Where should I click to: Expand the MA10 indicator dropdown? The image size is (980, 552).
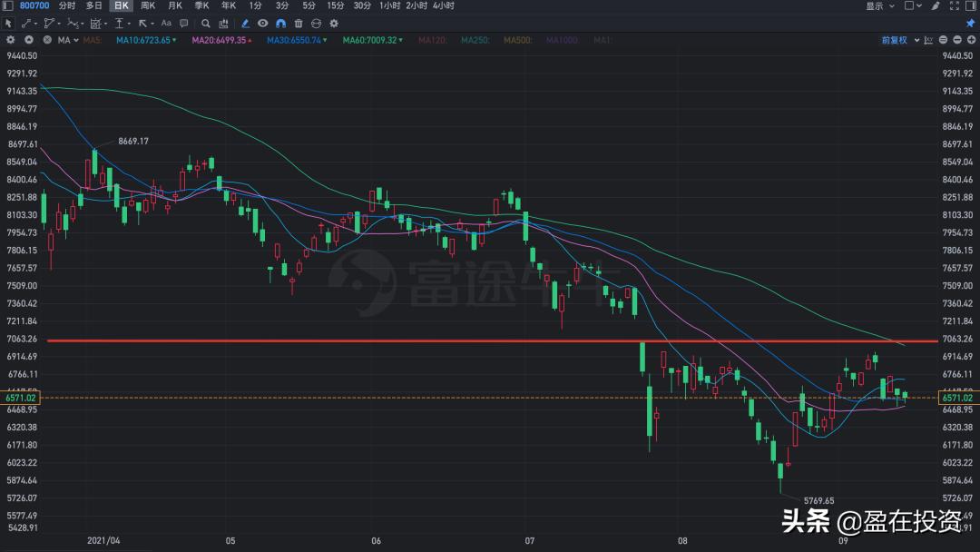coord(174,40)
